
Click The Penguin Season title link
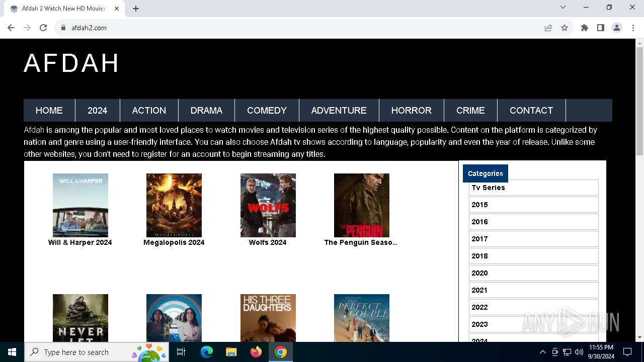pyautogui.click(x=361, y=242)
